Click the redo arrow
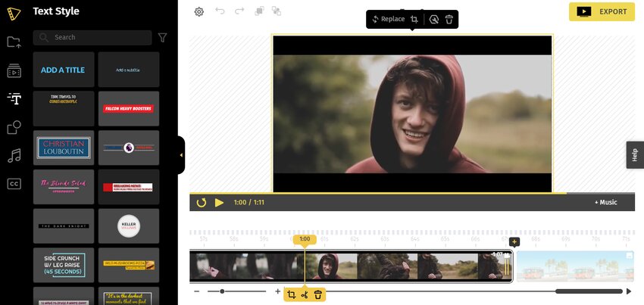Image resolution: width=644 pixels, height=305 pixels. click(x=239, y=11)
